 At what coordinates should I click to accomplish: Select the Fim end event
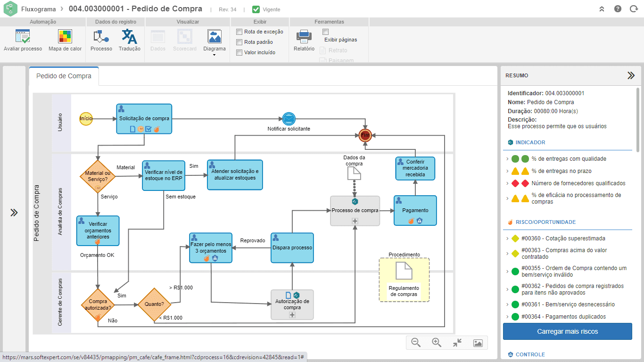365,135
